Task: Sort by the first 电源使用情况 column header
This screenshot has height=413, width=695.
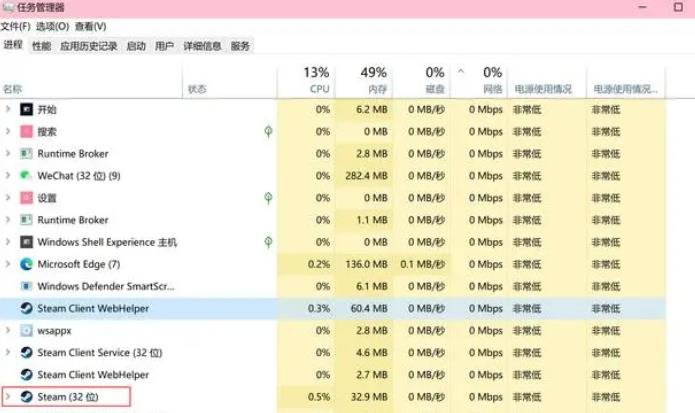Action: [x=547, y=80]
